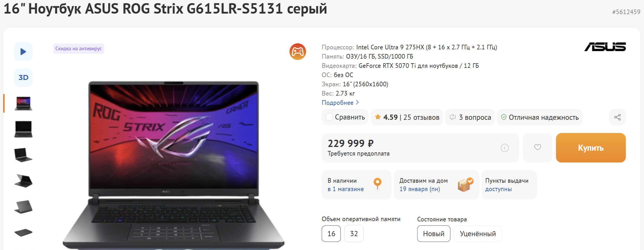Click the delivery box icon
Viewport: 644px width, 250px height.
tap(465, 185)
